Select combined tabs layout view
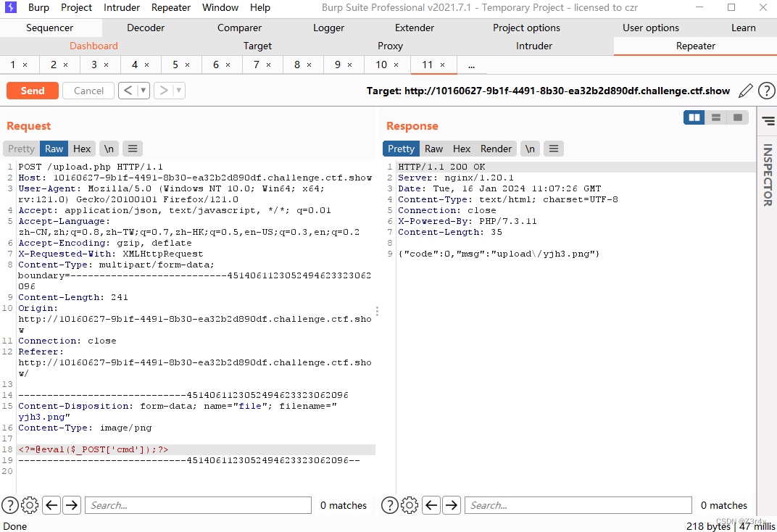The image size is (777, 532). coord(738,117)
